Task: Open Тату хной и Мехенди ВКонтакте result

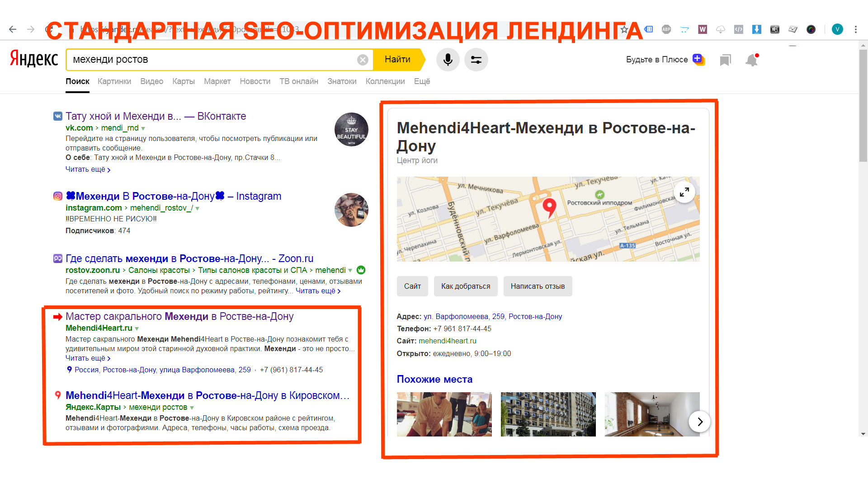Action: pyautogui.click(x=156, y=116)
